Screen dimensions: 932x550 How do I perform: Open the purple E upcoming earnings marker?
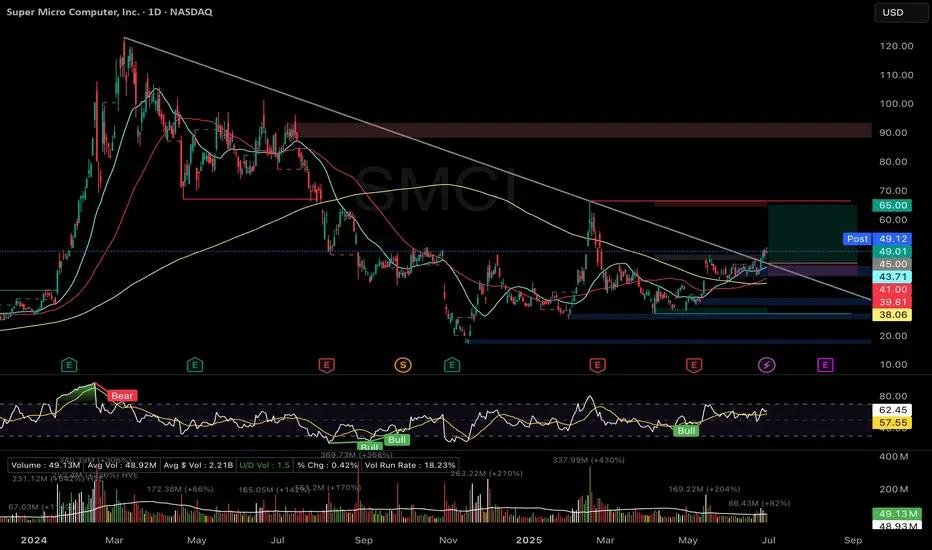point(825,364)
